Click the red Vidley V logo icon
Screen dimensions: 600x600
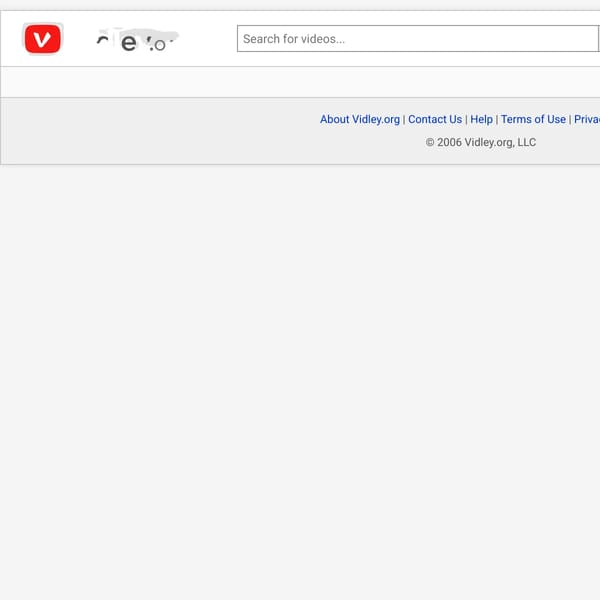click(42, 39)
